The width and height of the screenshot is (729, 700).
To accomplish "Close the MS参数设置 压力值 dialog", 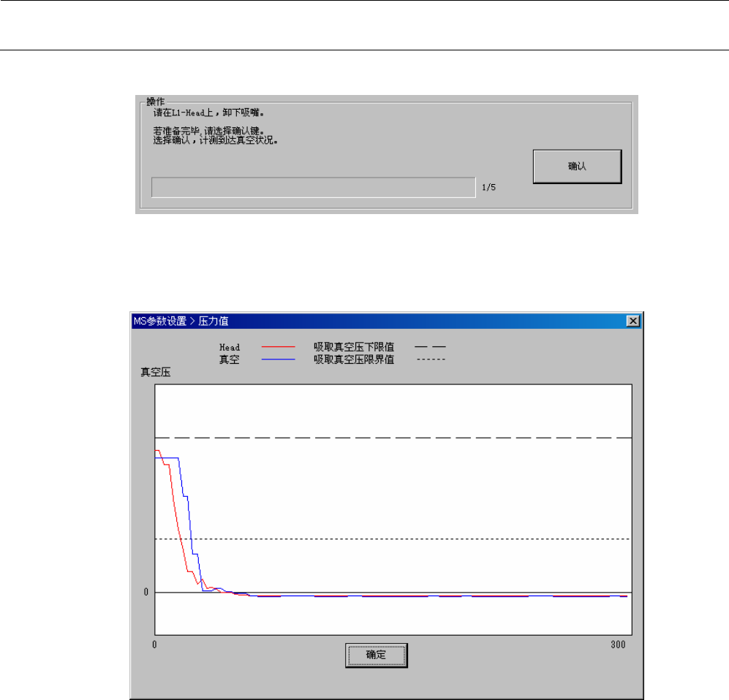I will click(632, 321).
